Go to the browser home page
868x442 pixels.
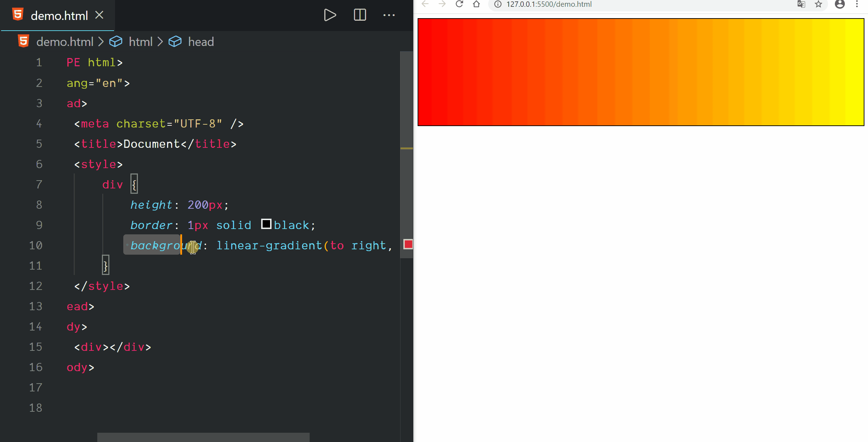click(476, 4)
